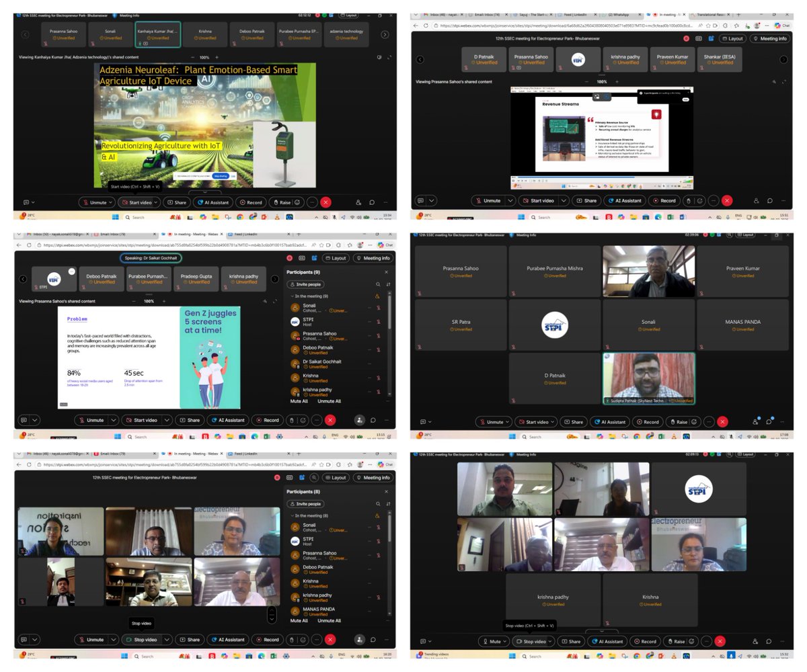This screenshot has height=672, width=807.
Task: Toggle participants panel icon in Gen Z slide window
Action: [x=358, y=420]
